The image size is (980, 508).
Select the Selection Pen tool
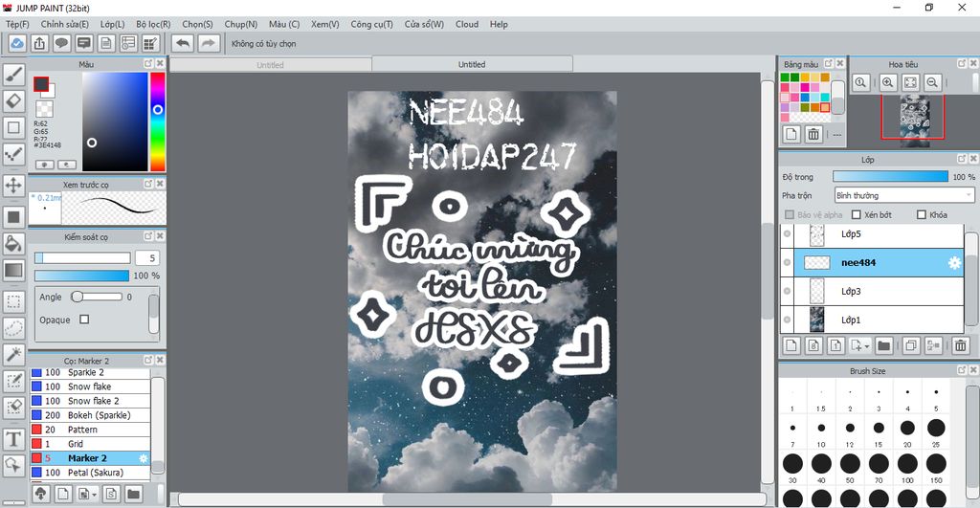tap(13, 381)
